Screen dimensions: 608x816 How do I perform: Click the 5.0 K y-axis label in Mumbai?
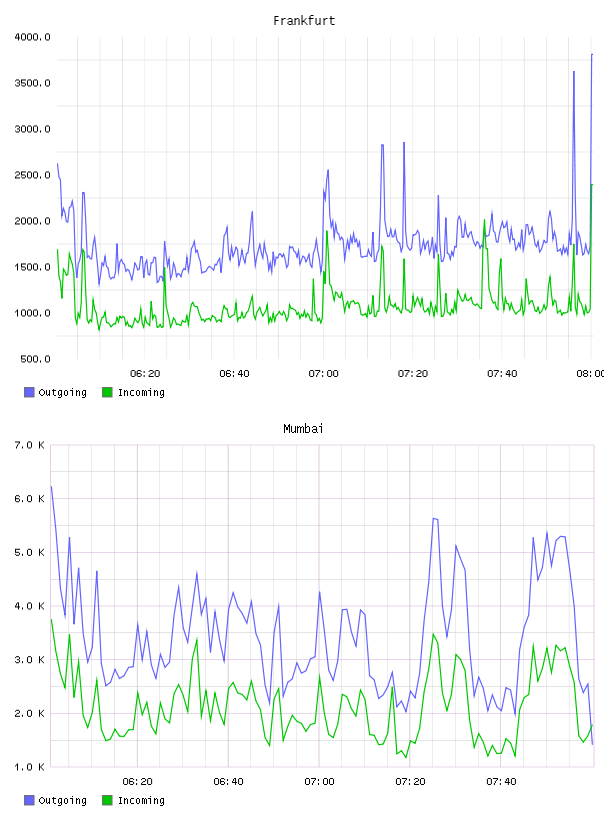(29, 552)
